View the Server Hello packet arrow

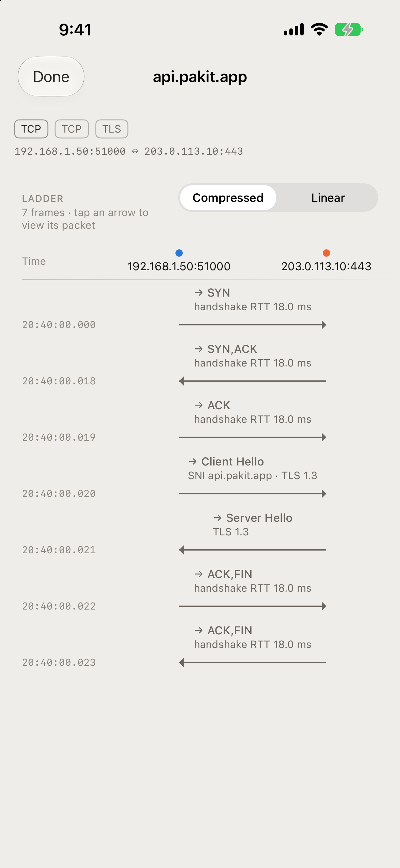point(253,550)
